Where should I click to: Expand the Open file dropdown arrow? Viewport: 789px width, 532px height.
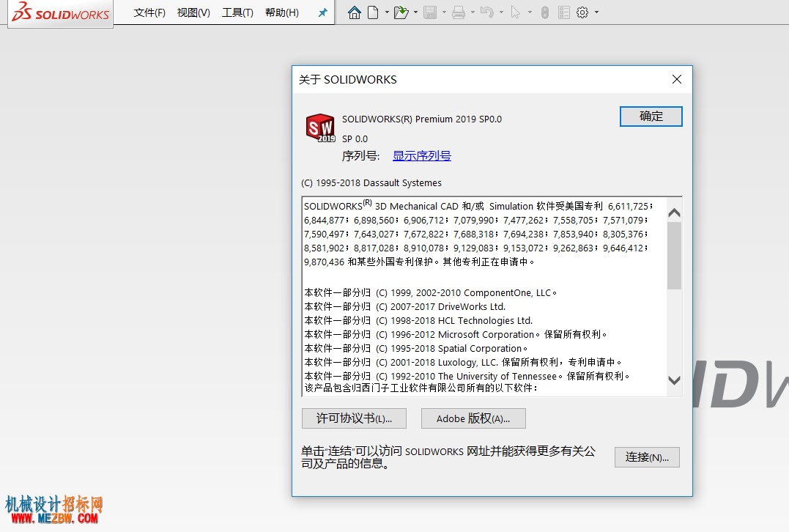pos(415,12)
